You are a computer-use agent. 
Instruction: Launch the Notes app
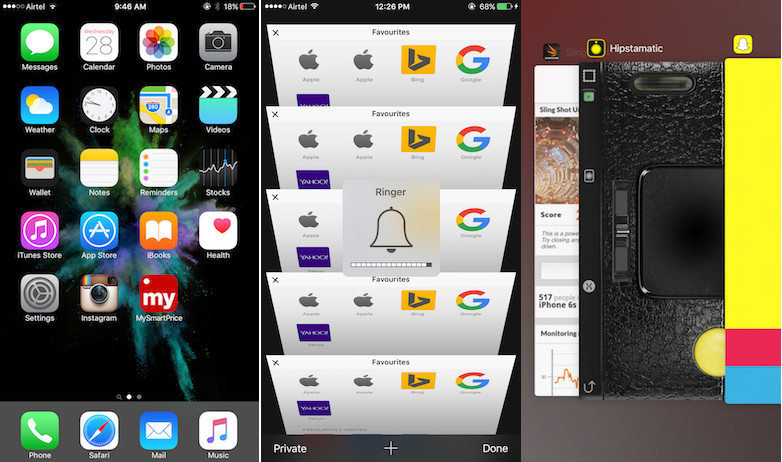(99, 168)
